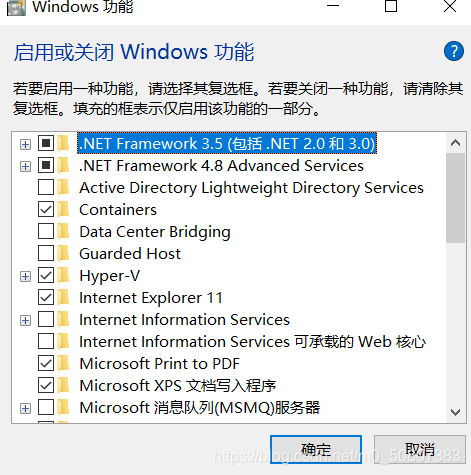This screenshot has width=471, height=475.
Task: Click the Windows Features title bar icon
Action: click(16, 7)
